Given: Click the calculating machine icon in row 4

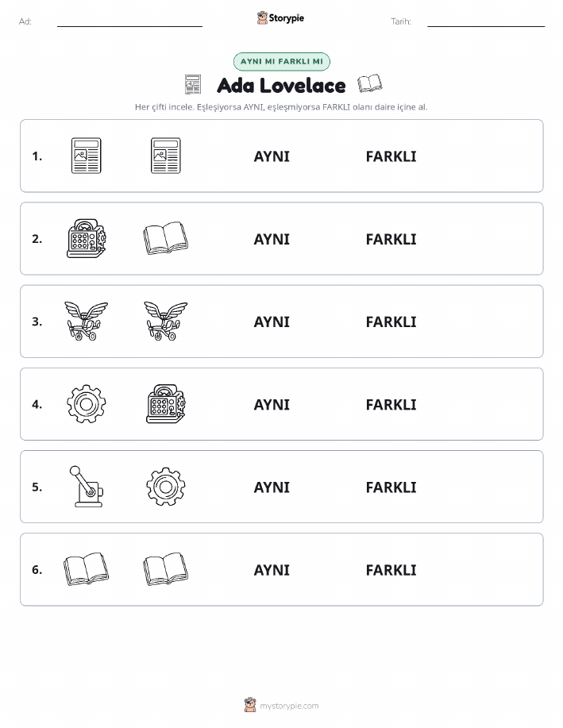Looking at the screenshot, I should tap(165, 403).
